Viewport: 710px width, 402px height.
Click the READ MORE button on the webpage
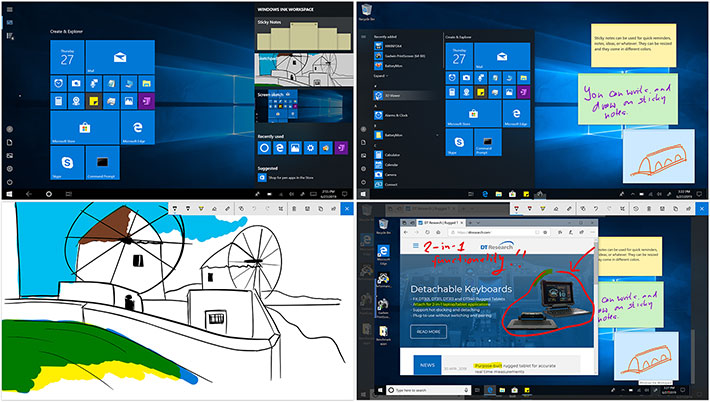tap(430, 332)
